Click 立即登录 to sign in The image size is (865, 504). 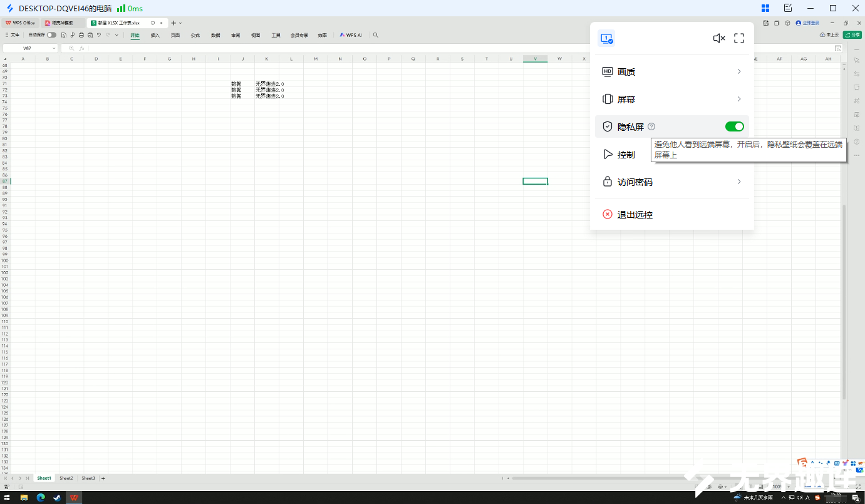pos(807,23)
